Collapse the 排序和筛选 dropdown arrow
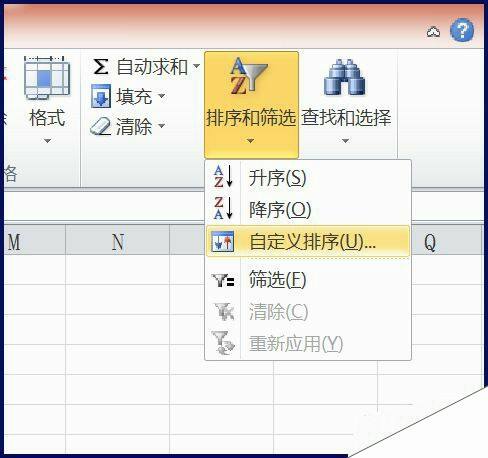 (251, 141)
